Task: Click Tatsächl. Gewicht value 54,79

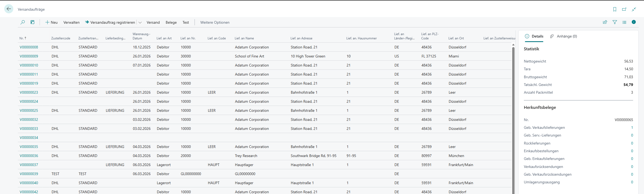Action: click(x=628, y=85)
